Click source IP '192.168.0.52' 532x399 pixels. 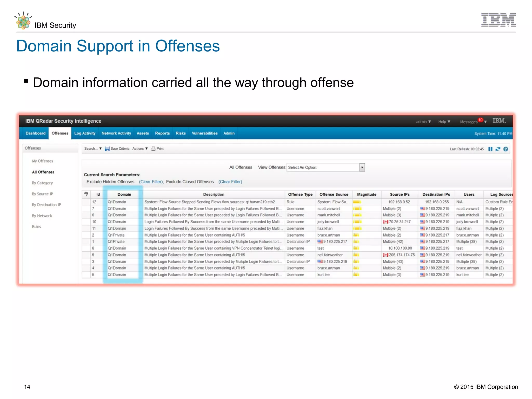pos(399,202)
